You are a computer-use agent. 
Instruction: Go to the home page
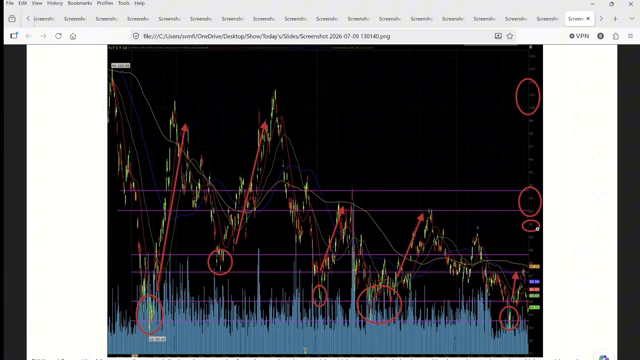73,36
